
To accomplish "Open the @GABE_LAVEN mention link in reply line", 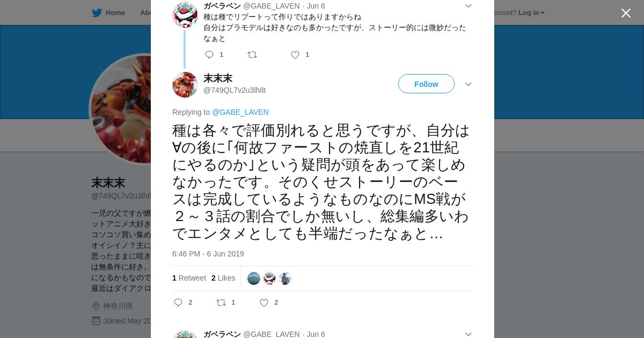I will (x=240, y=112).
